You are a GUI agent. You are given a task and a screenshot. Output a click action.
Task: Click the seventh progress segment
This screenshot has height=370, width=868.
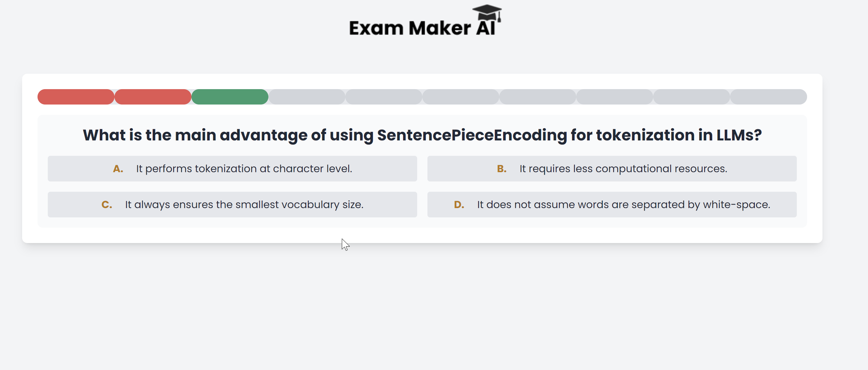pos(537,97)
